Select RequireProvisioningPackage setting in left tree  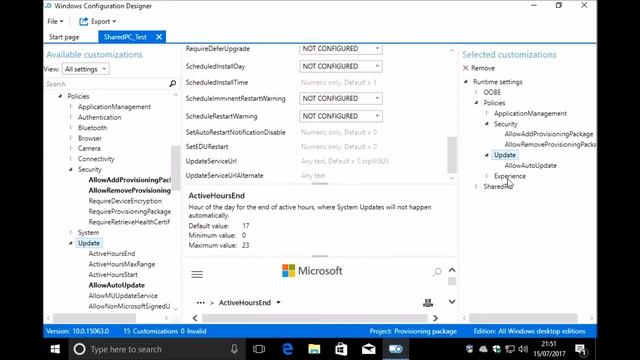(x=129, y=211)
